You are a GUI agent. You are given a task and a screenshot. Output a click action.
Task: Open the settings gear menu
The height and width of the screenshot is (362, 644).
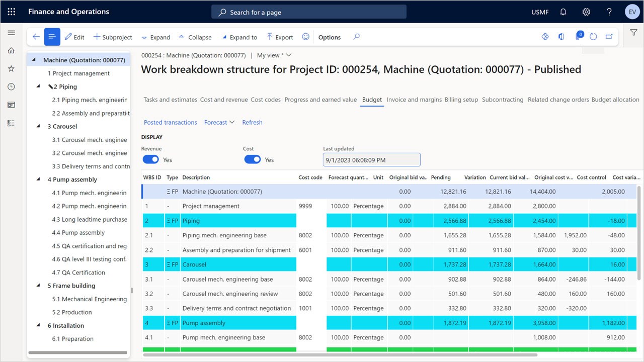point(586,12)
